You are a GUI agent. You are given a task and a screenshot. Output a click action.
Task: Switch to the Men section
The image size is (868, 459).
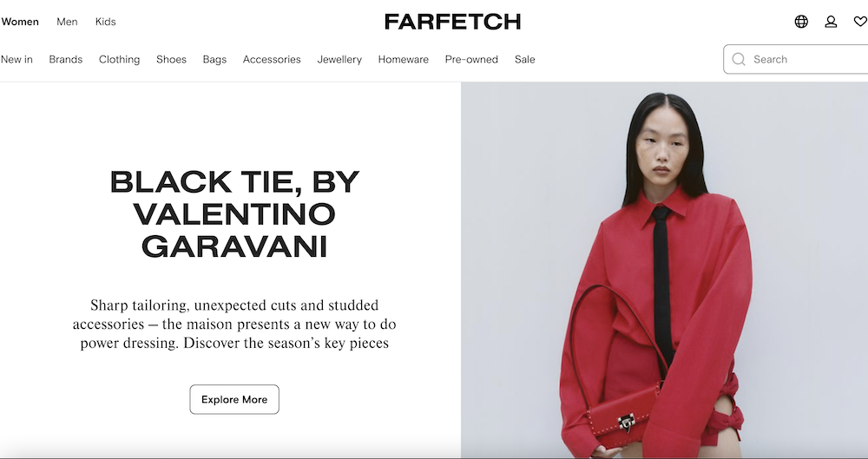click(x=67, y=22)
